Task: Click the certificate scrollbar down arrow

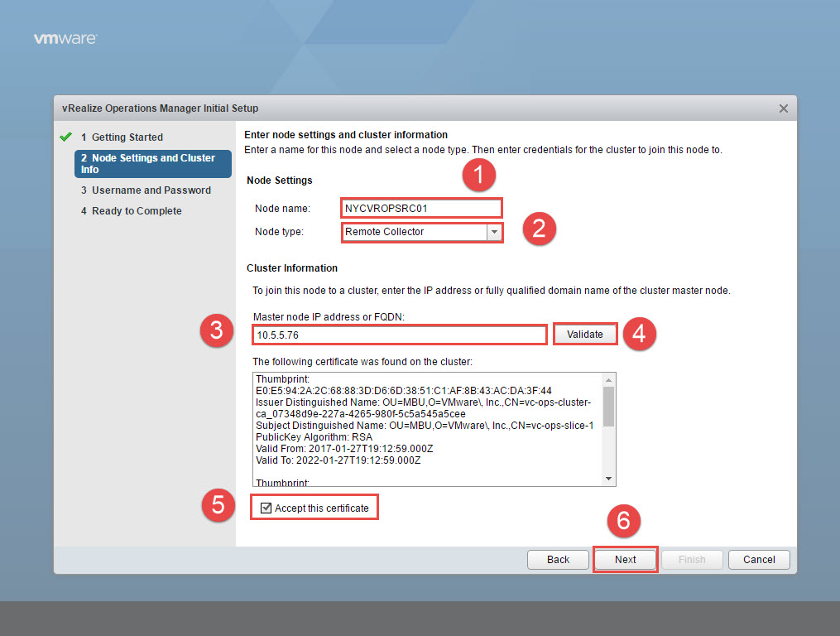Action: 608,479
